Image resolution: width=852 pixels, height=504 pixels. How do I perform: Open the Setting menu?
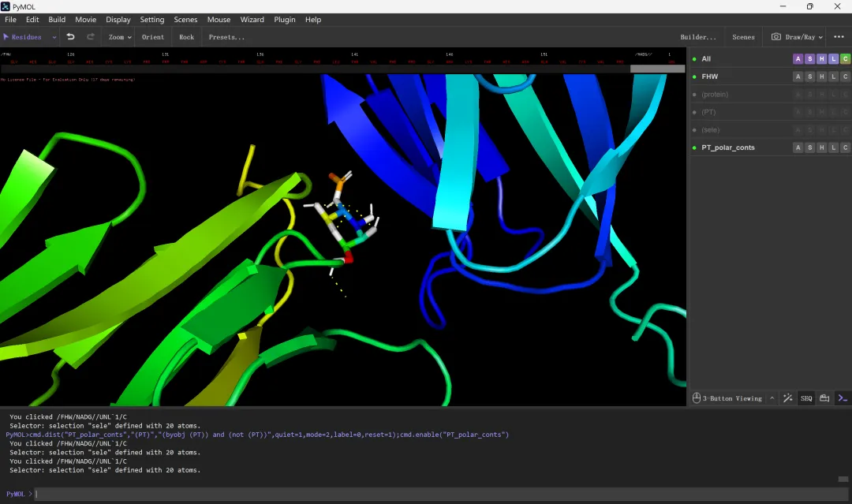152,20
